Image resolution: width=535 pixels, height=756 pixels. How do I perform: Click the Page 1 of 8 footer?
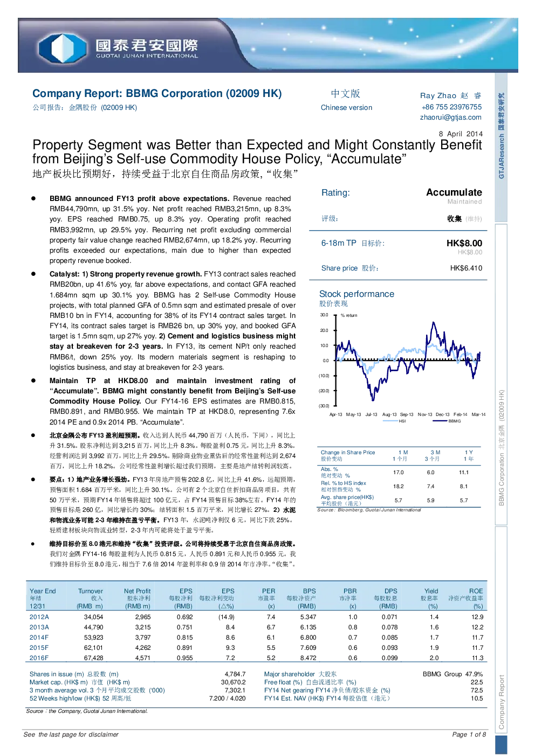click(x=469, y=734)
